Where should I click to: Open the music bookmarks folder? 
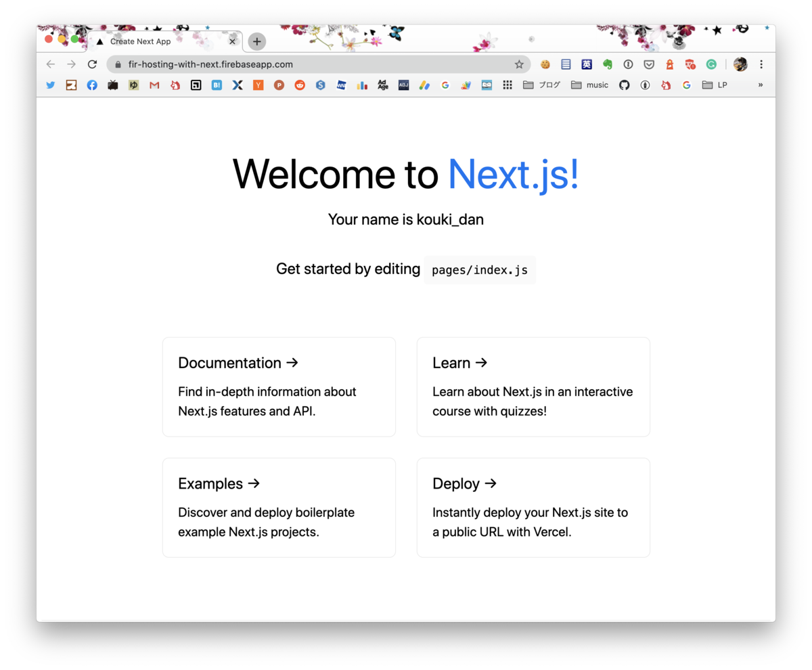pos(590,85)
